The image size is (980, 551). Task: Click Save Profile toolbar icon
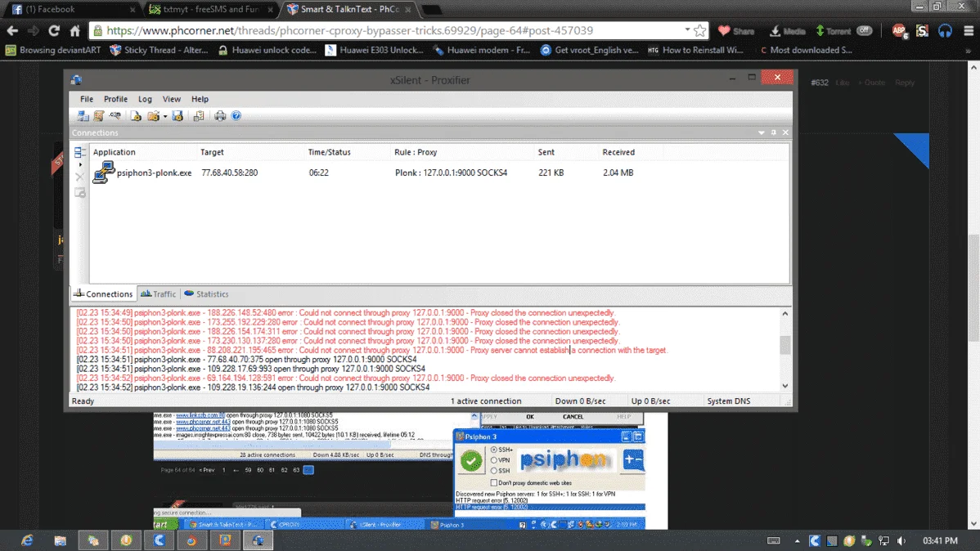[178, 116]
